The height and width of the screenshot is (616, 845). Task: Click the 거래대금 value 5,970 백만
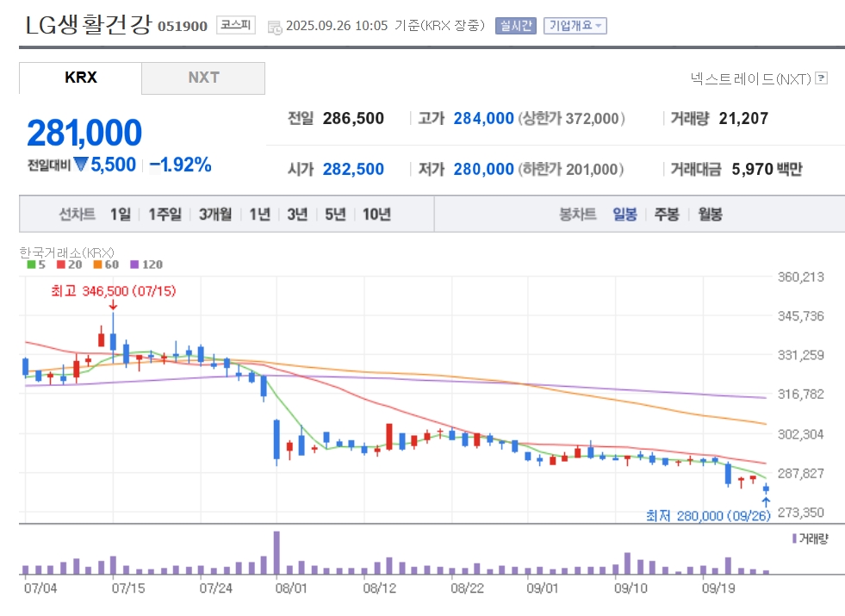click(767, 169)
